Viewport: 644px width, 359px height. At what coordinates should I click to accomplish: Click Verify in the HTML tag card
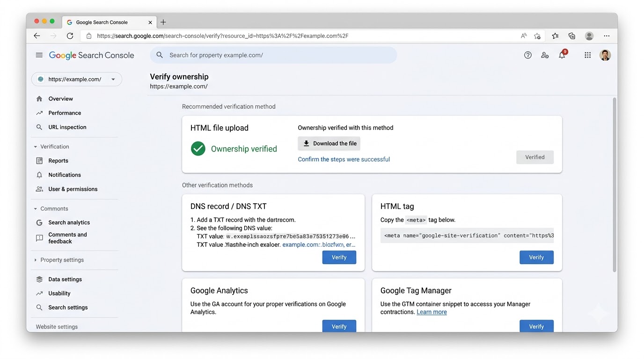coord(536,258)
